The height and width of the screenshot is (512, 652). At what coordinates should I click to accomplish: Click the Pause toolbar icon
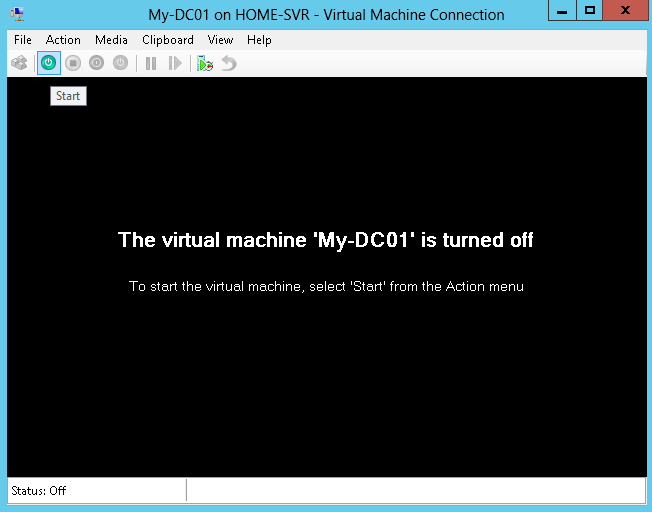[151, 64]
